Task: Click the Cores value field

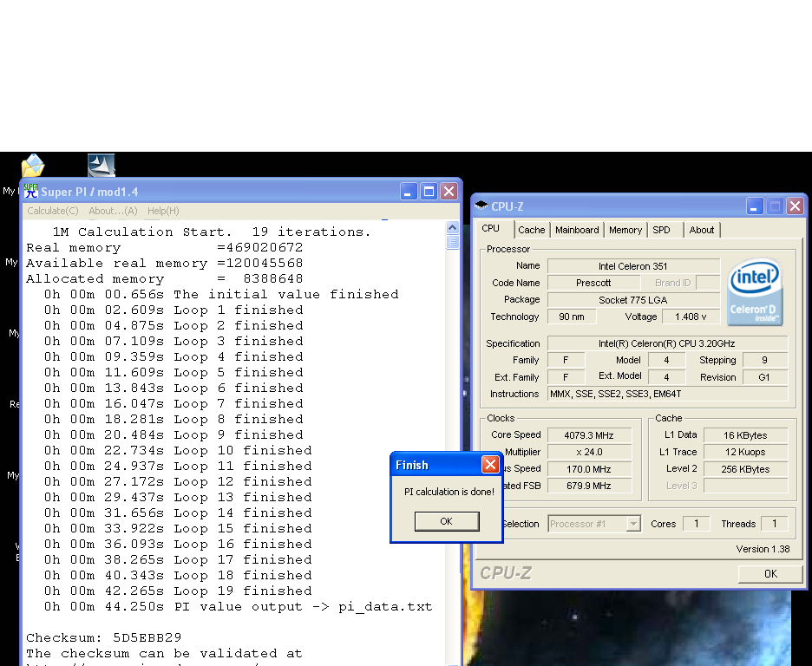Action: (x=697, y=524)
